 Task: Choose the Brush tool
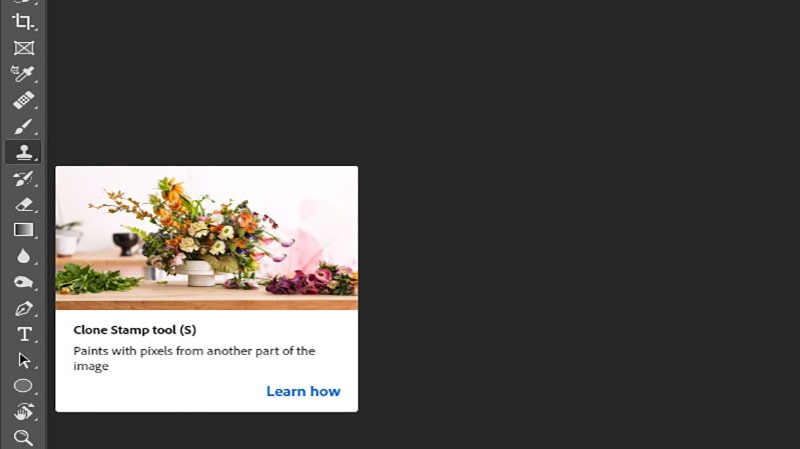tap(23, 126)
